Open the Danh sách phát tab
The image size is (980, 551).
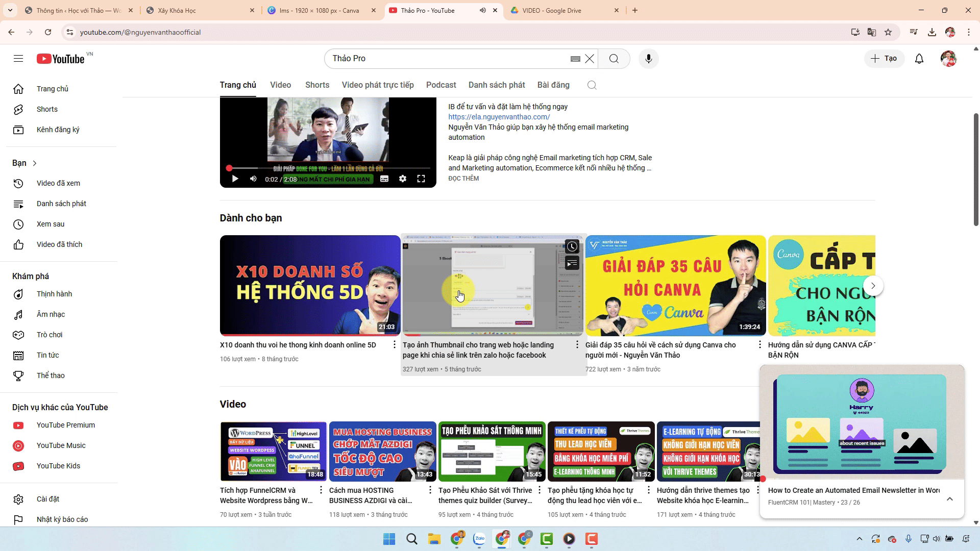[x=496, y=85]
